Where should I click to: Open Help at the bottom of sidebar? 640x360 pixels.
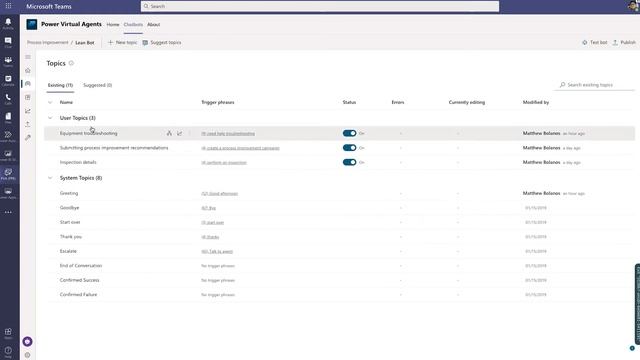coord(8,352)
